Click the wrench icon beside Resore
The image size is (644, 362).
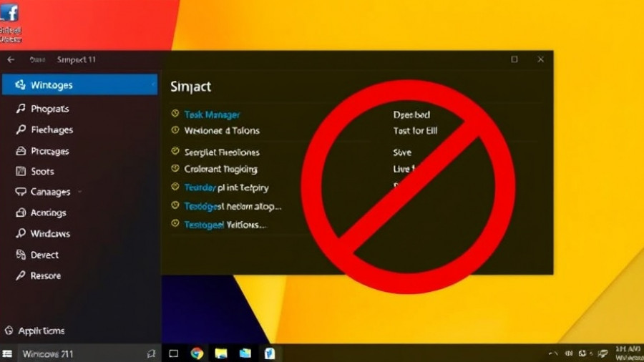click(21, 275)
